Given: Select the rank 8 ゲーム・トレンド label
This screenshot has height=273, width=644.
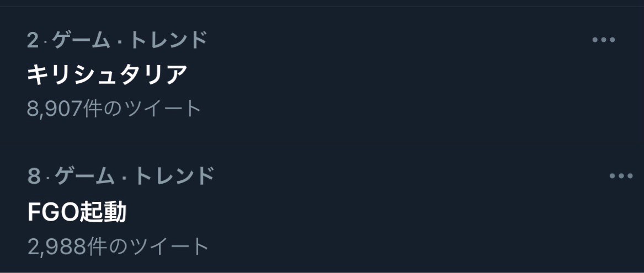Looking at the screenshot, I should coord(121,176).
